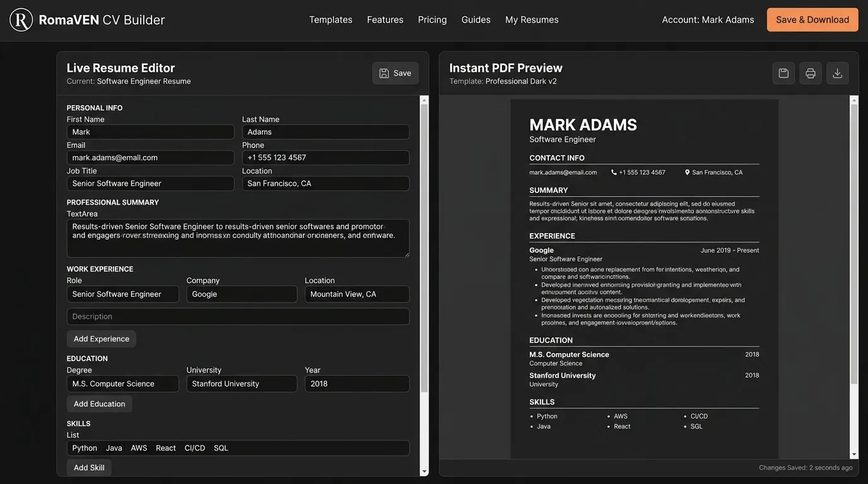
Task: Click Google company name in preview
Action: [x=541, y=250]
